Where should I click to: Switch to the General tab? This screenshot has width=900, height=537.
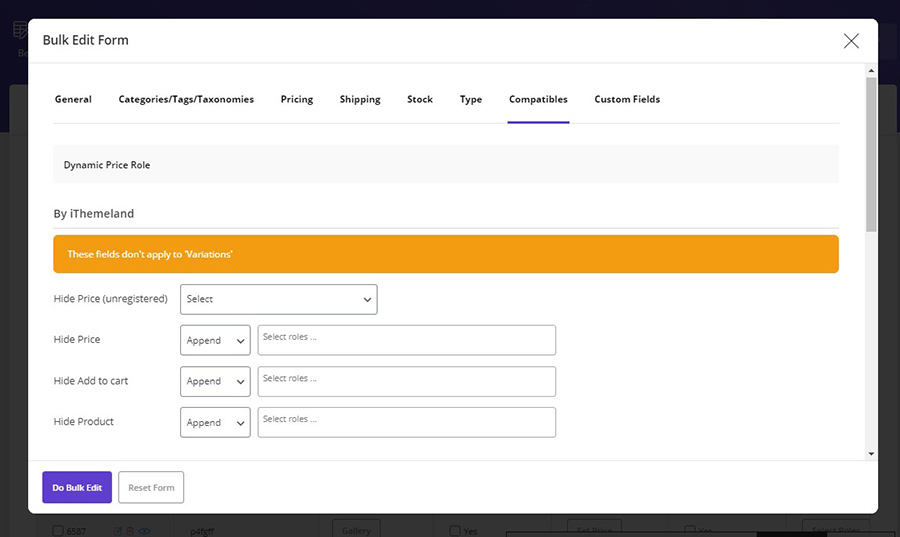[73, 99]
